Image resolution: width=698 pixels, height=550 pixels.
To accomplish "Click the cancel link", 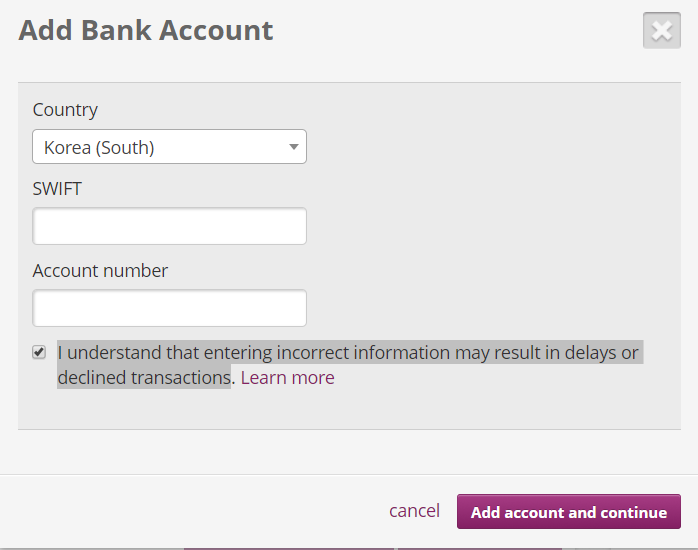I will (x=414, y=511).
